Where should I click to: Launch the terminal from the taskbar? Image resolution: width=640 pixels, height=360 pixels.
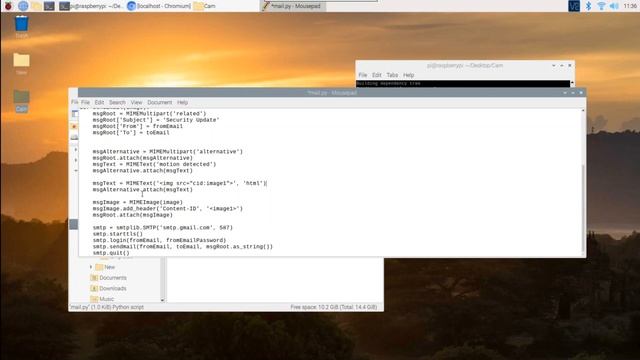point(49,6)
